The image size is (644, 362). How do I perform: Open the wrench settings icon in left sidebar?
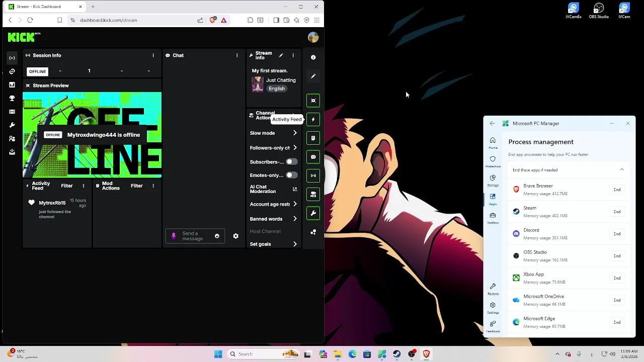point(12,125)
